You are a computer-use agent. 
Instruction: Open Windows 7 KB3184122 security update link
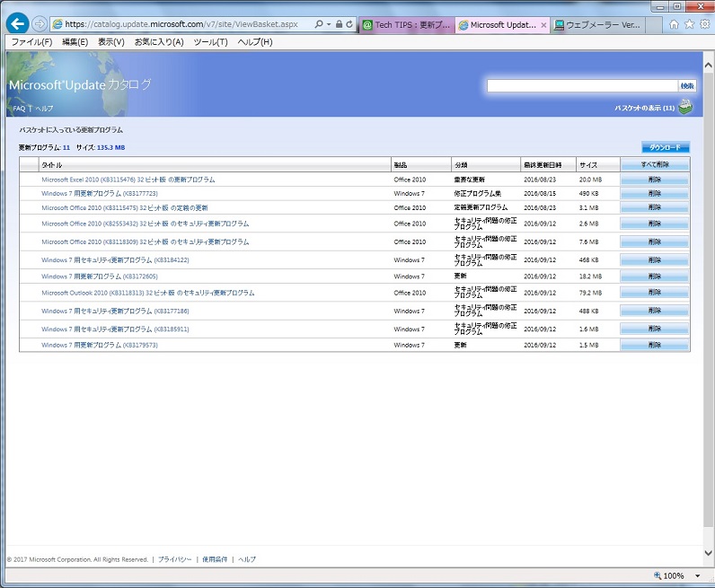point(115,259)
